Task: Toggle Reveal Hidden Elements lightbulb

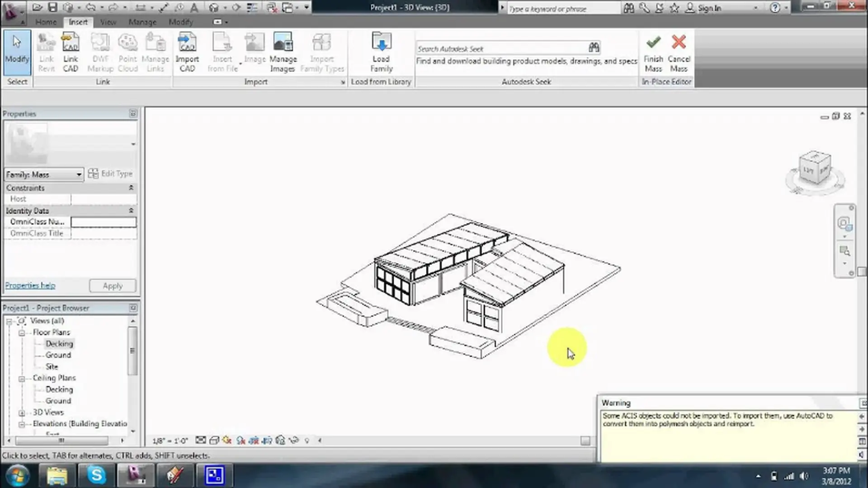Action: tap(307, 440)
